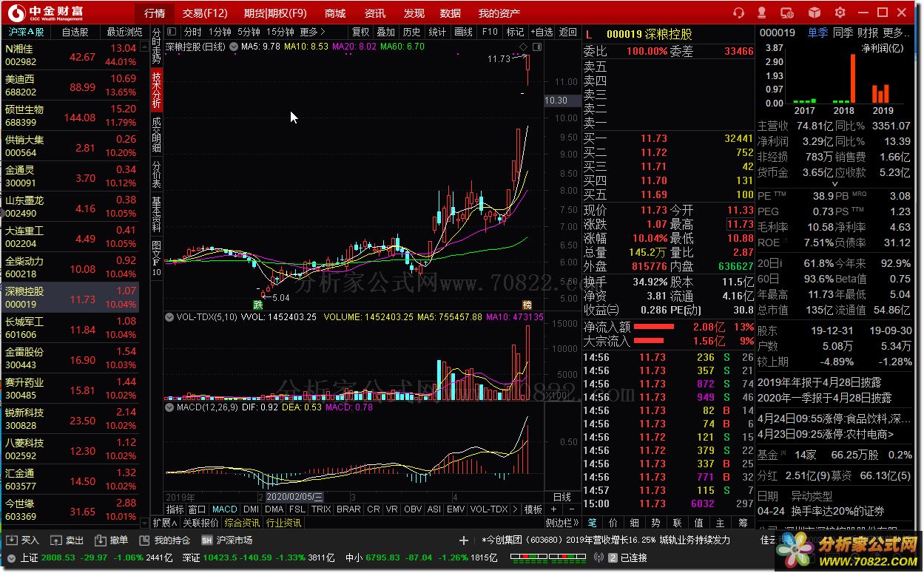Collapse the 扩展 panel
The width and height of the screenshot is (924, 573).
coord(166,523)
